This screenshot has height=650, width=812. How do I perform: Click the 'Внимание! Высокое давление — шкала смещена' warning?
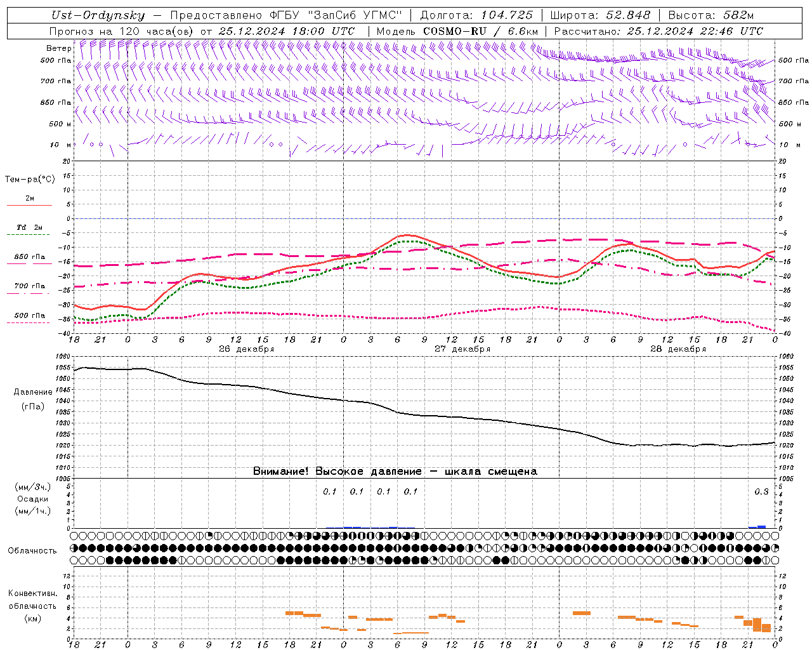[x=395, y=472]
